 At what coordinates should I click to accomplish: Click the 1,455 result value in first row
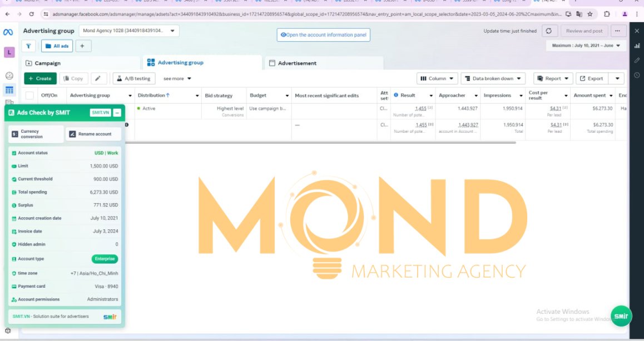point(420,108)
